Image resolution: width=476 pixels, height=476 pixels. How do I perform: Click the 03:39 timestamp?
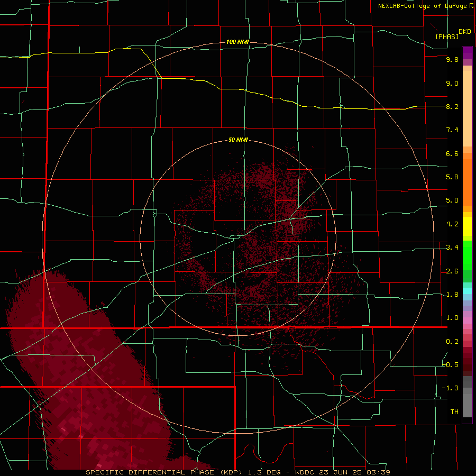click(x=378, y=472)
